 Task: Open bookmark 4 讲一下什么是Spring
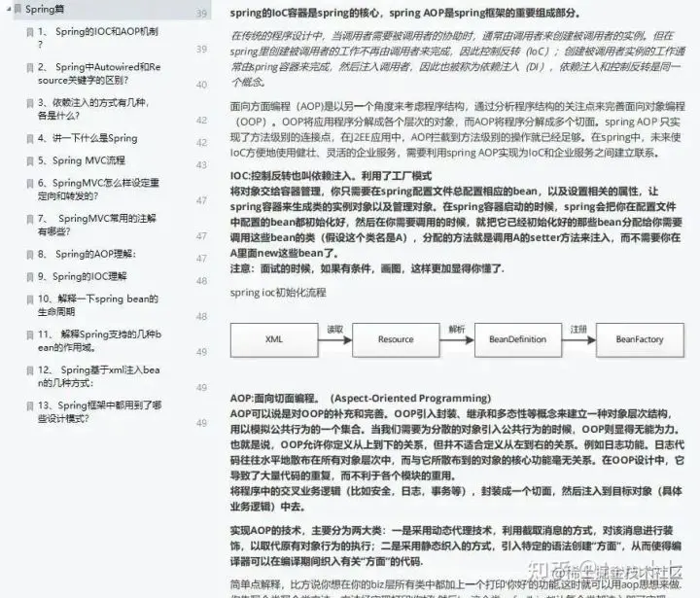click(x=87, y=138)
